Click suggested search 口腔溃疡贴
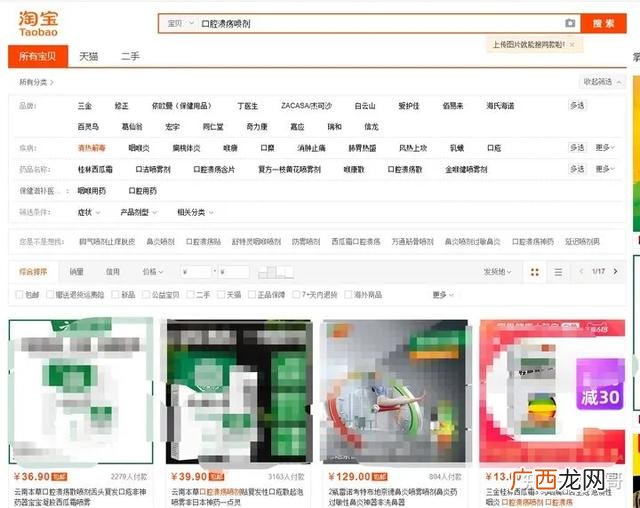This screenshot has height=508, width=640. [203, 242]
